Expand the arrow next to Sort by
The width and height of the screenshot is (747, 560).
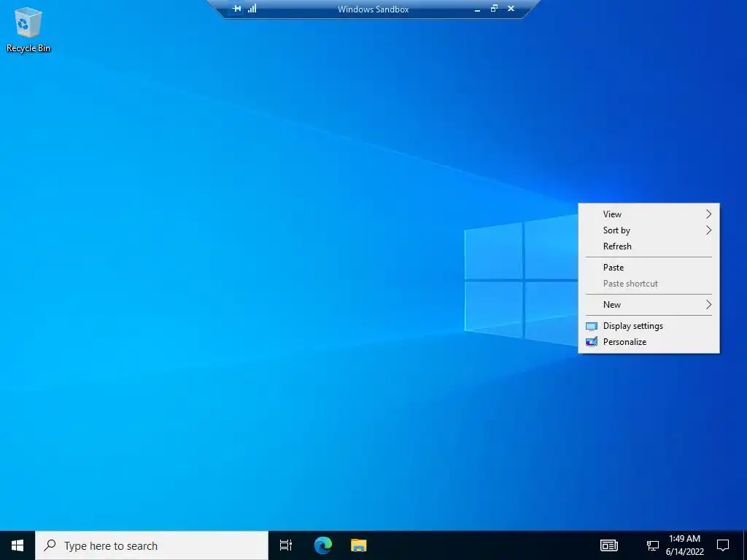click(708, 230)
